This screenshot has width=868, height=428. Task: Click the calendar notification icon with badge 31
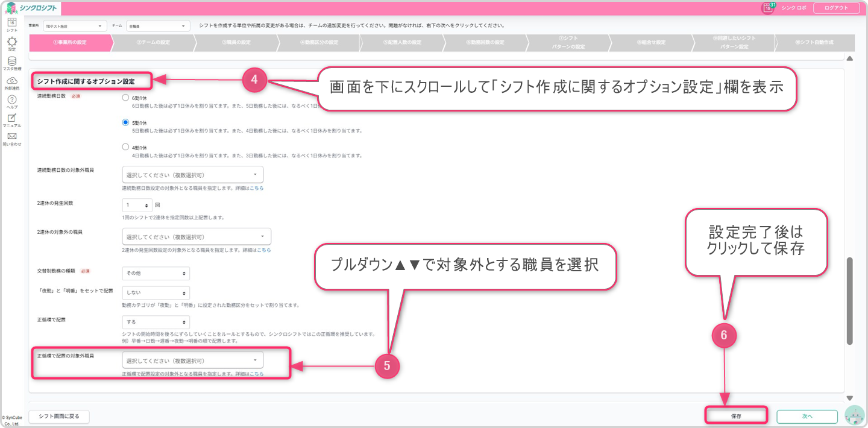click(767, 8)
